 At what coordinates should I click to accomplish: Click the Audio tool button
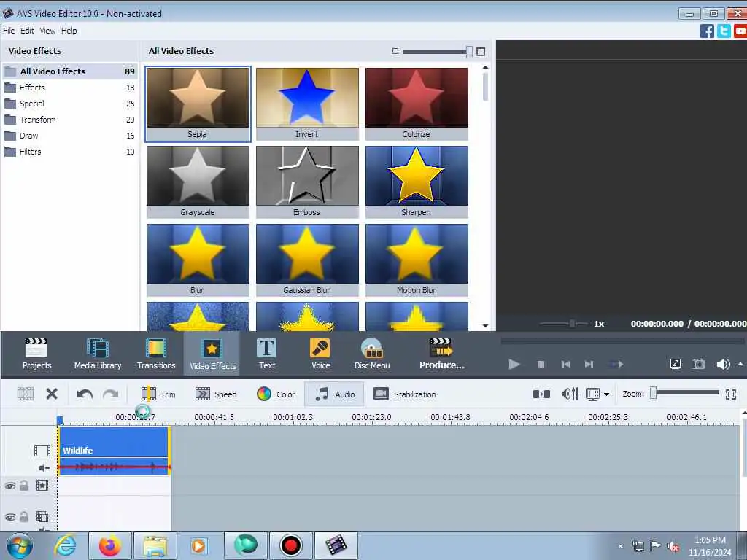click(334, 394)
